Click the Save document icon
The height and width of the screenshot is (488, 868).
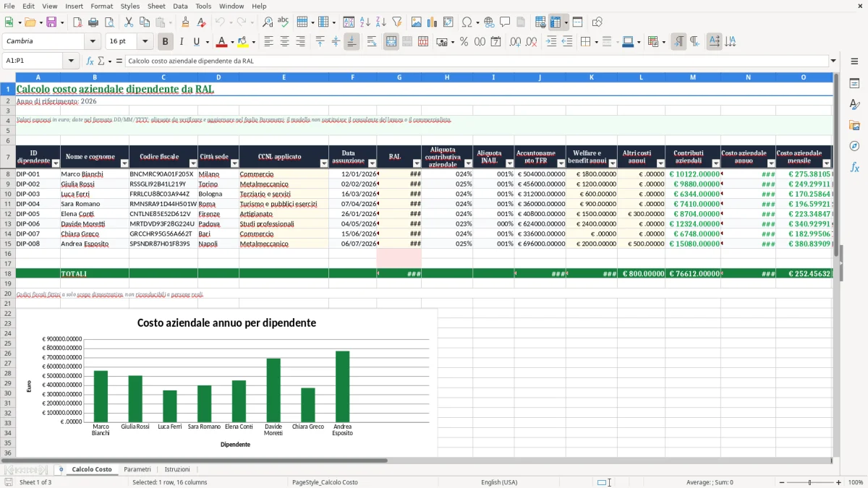51,22
